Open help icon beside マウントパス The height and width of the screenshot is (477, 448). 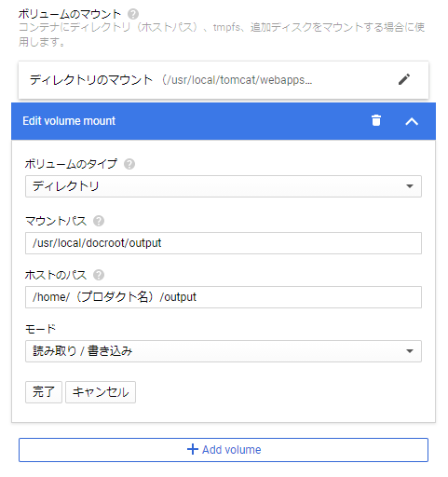(x=99, y=221)
